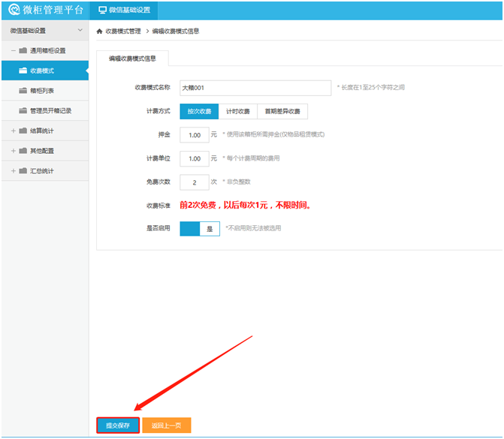Collapse the 微信基础设置 sidebar chevron
This screenshot has height=439, width=504.
click(x=80, y=31)
